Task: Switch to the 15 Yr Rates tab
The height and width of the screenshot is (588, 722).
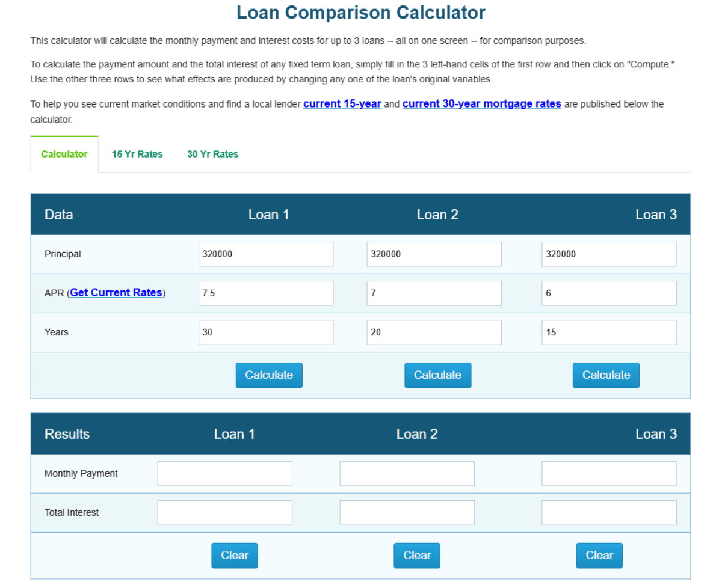Action: click(137, 154)
